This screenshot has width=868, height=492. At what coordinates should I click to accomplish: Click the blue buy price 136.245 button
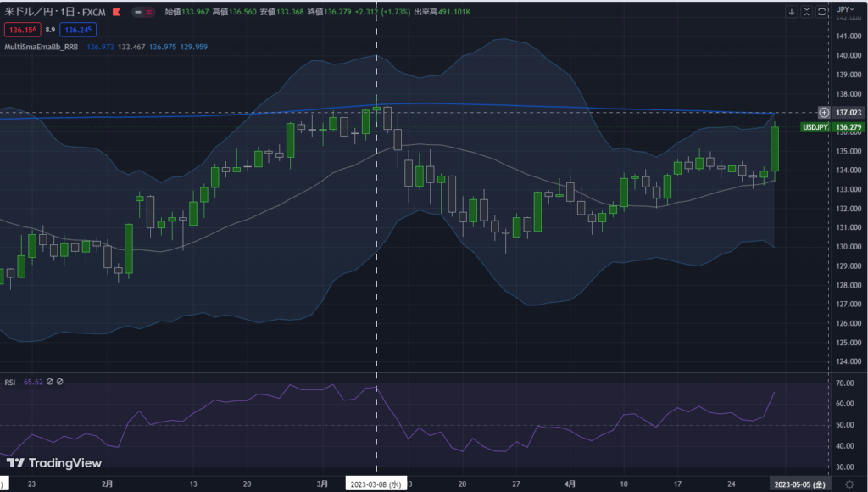coord(77,30)
